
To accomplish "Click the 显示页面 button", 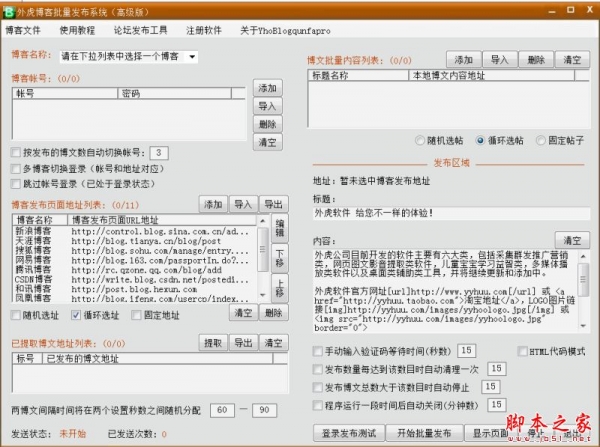I will click(489, 433).
